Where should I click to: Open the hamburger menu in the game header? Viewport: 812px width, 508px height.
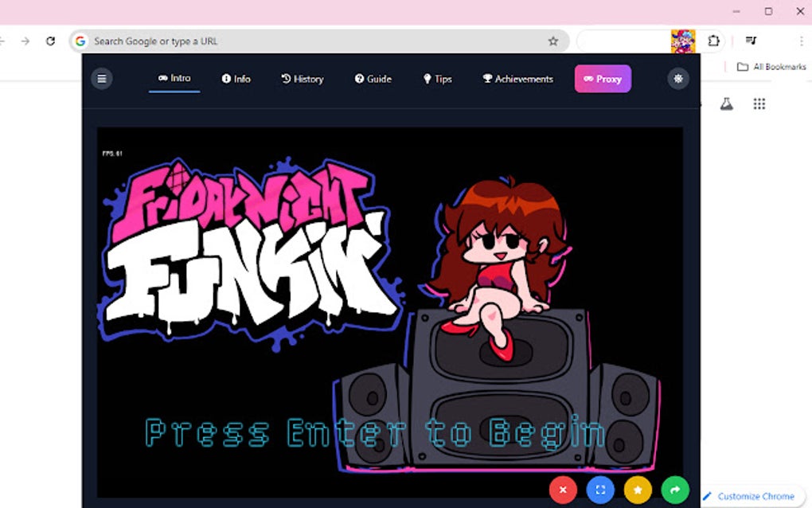tap(101, 78)
